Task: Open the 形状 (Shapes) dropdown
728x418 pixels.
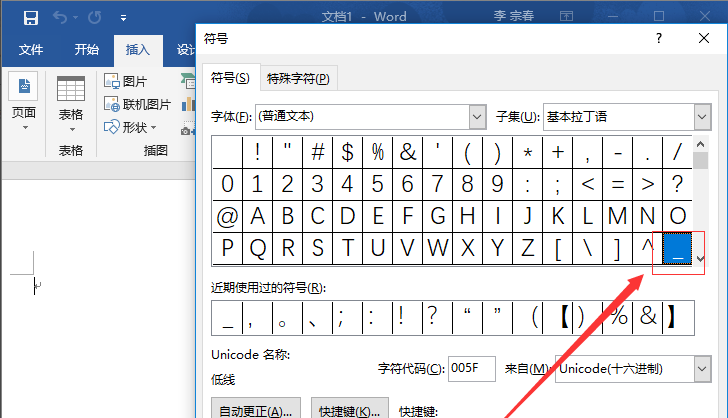Action: pyautogui.click(x=130, y=127)
